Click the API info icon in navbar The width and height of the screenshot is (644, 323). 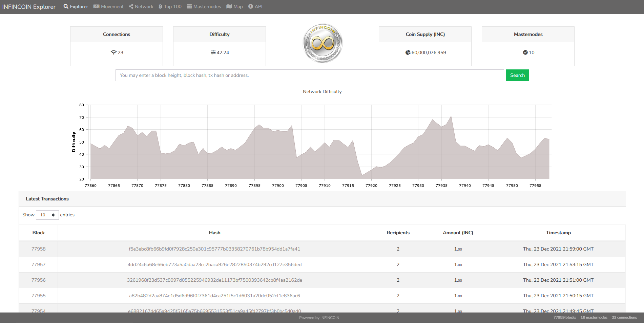tap(251, 6)
